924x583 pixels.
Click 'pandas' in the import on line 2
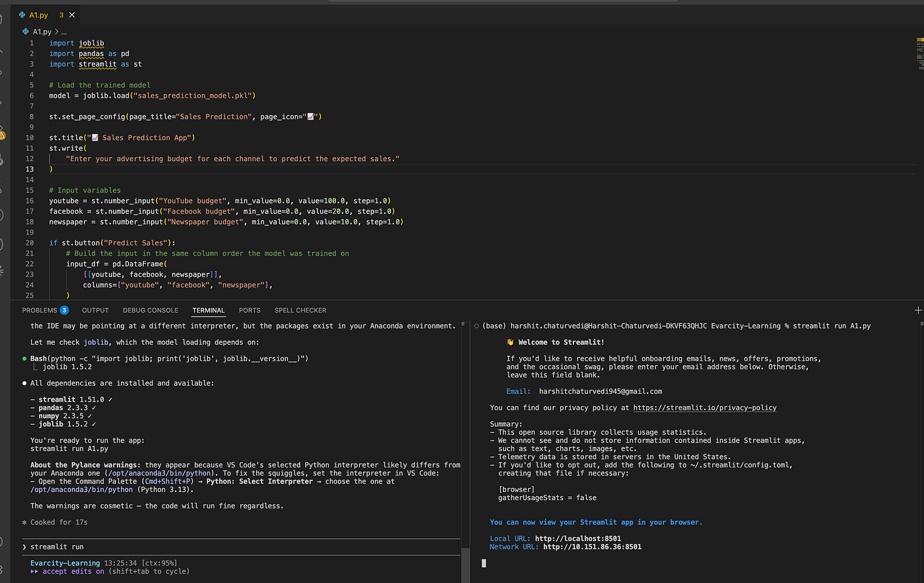(91, 53)
